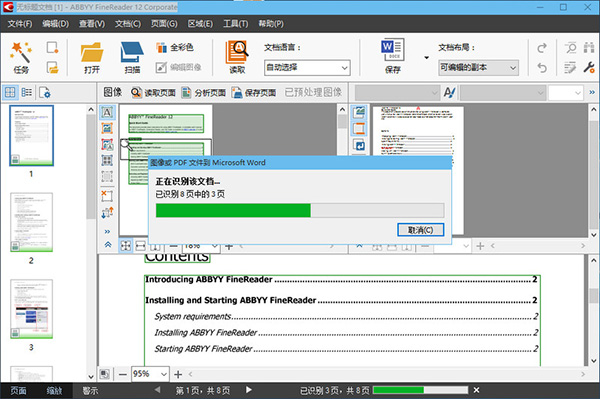
Task: Select the draw background picture area tool
Action: (107, 145)
